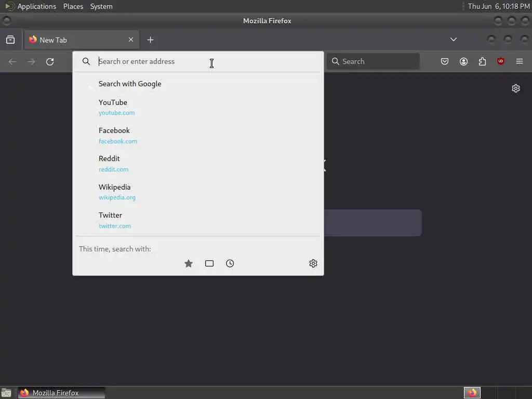Search bookmarks with the star icon
532x399 pixels.
click(x=189, y=263)
